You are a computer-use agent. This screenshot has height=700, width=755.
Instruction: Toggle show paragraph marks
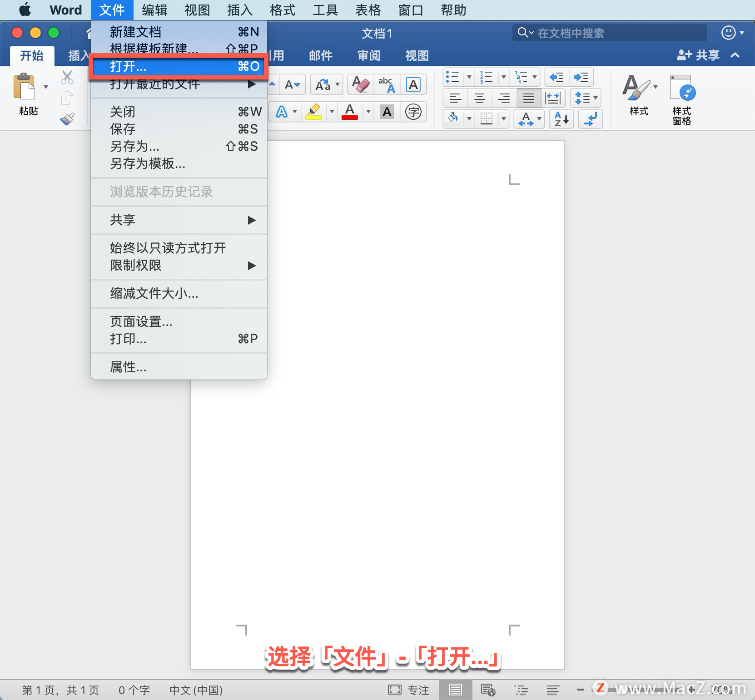point(591,119)
